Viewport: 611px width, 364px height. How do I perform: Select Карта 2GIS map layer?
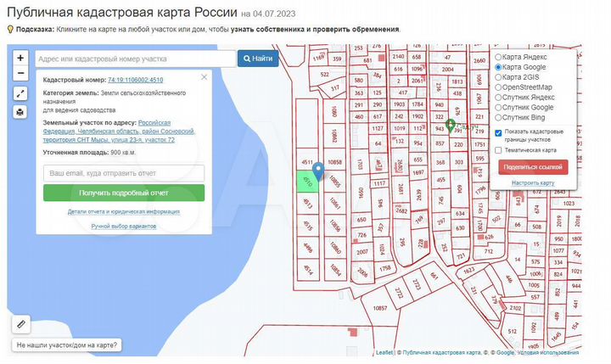point(517,77)
